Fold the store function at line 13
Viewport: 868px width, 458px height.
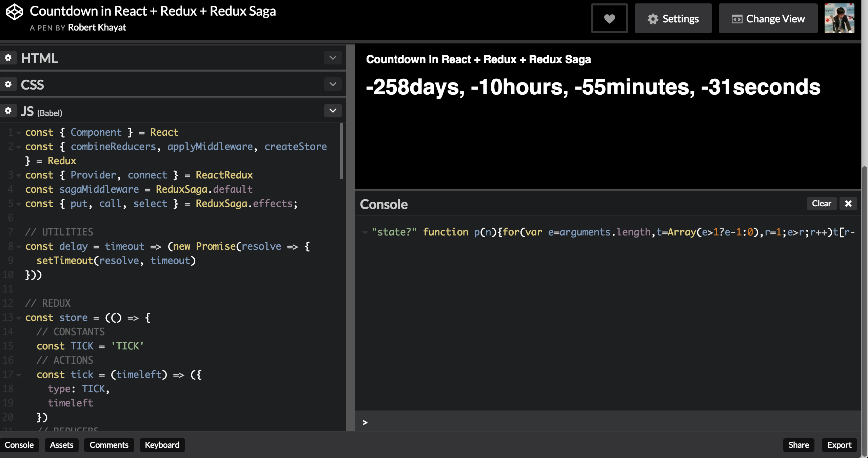19,318
